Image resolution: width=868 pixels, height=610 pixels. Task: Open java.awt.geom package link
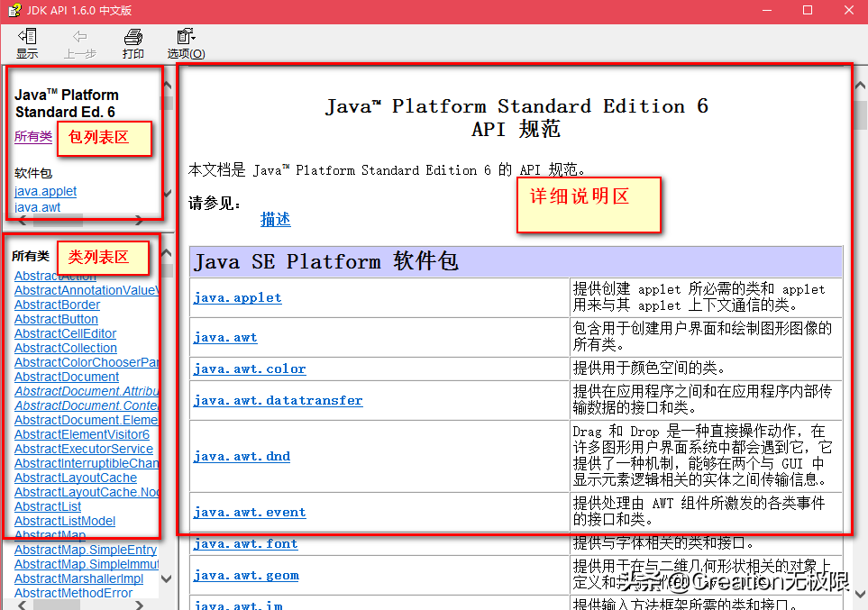point(246,576)
